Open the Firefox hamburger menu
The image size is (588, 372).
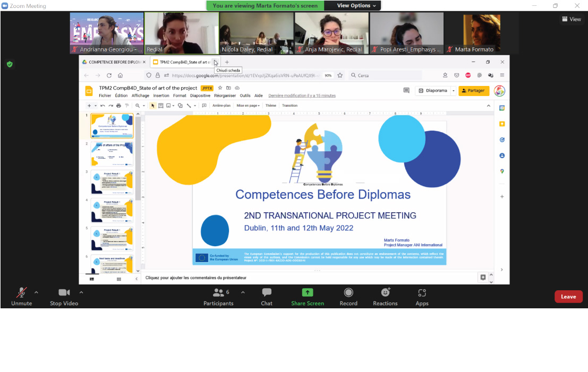tap(502, 75)
